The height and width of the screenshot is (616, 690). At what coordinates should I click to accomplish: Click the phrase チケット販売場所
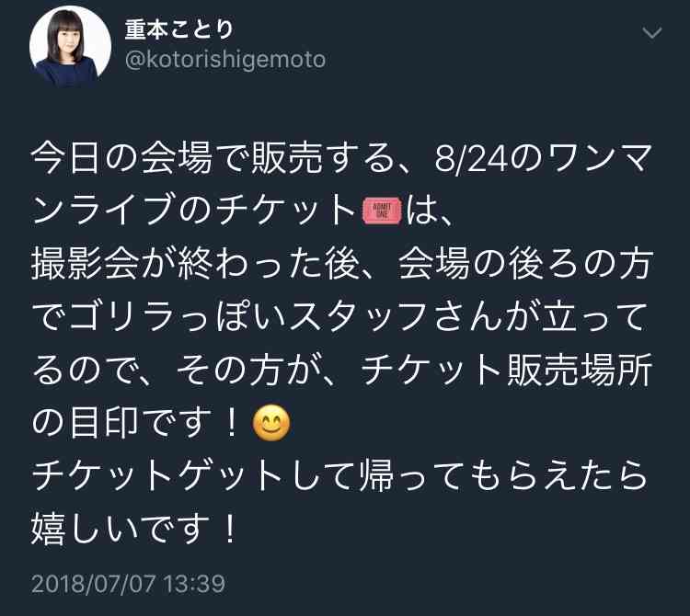click(x=507, y=370)
